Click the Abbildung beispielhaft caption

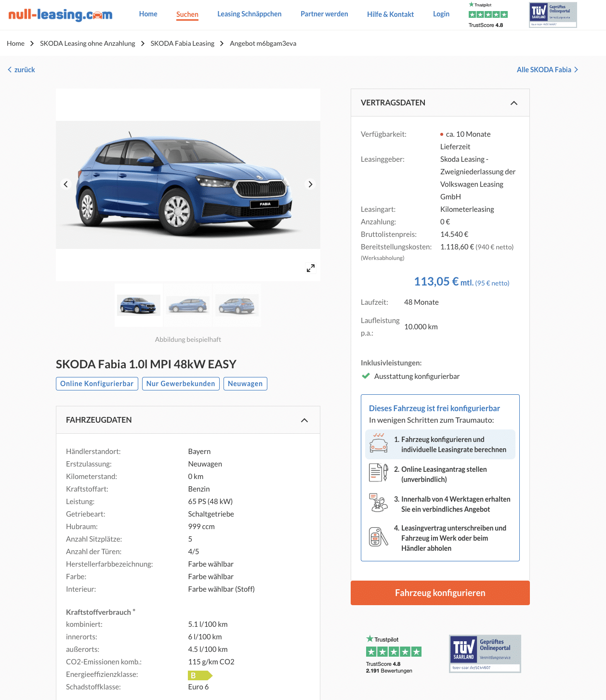pyautogui.click(x=188, y=339)
